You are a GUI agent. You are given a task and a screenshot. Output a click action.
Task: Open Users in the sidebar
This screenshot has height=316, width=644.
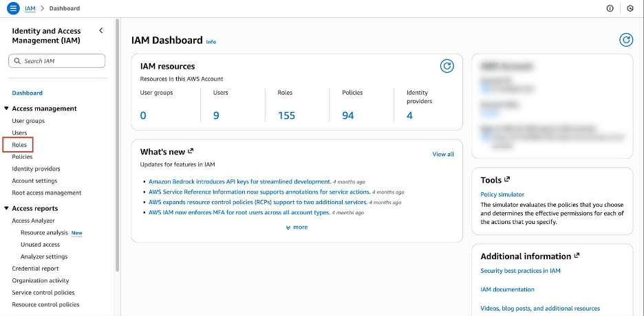point(19,133)
